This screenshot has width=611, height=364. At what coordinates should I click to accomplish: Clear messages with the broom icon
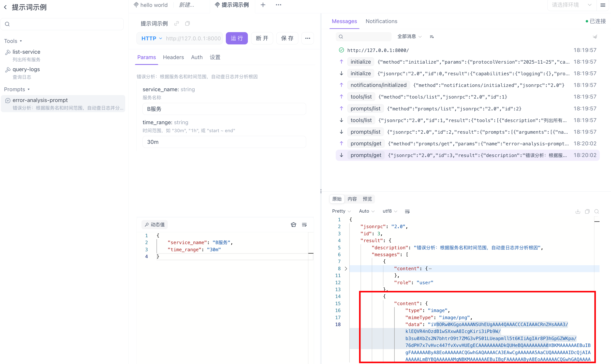[595, 36]
